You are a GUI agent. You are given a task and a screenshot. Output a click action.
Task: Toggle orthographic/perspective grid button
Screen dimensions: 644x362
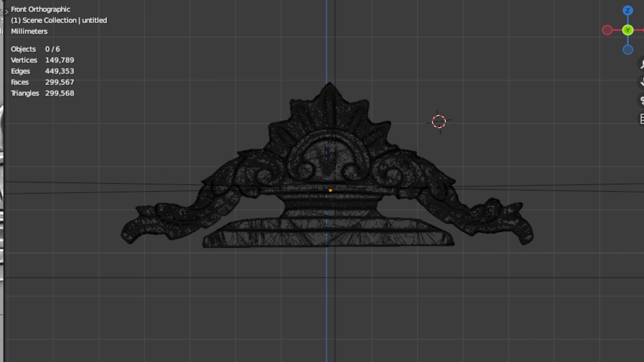[641, 119]
